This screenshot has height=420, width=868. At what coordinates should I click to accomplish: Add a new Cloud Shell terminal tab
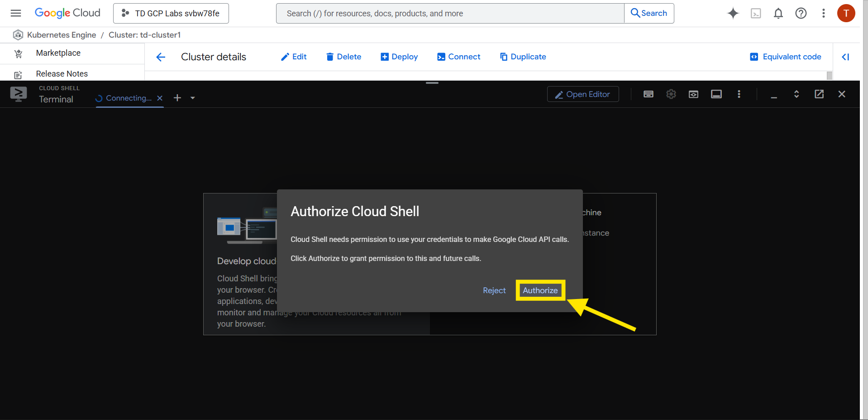click(177, 98)
